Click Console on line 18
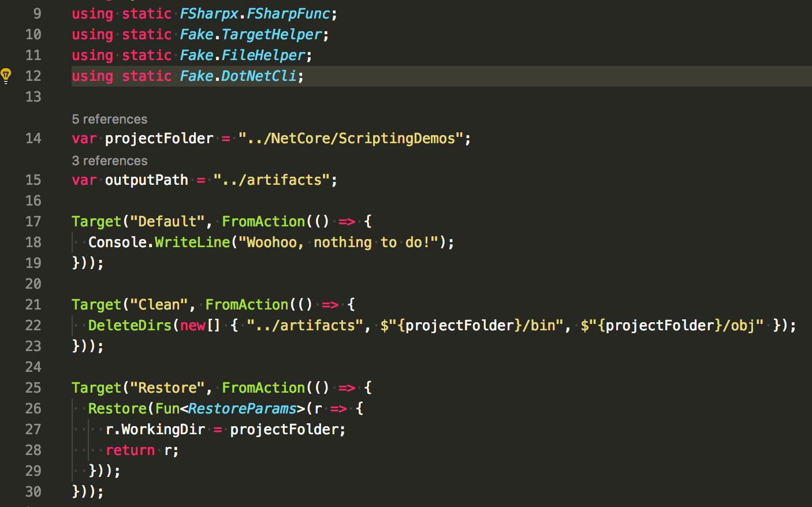 [117, 242]
